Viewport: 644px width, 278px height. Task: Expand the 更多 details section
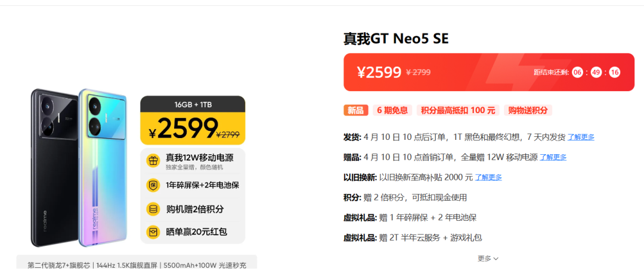488,258
